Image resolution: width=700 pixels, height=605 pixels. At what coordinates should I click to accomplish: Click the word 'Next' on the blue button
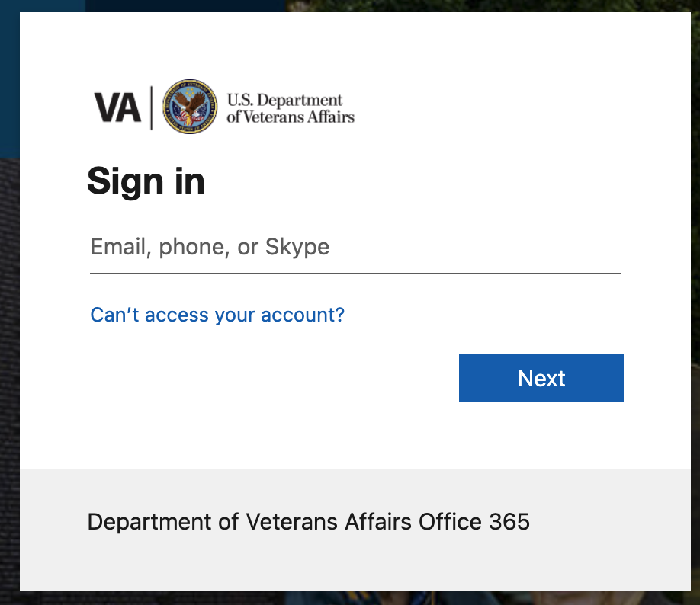coord(541,378)
